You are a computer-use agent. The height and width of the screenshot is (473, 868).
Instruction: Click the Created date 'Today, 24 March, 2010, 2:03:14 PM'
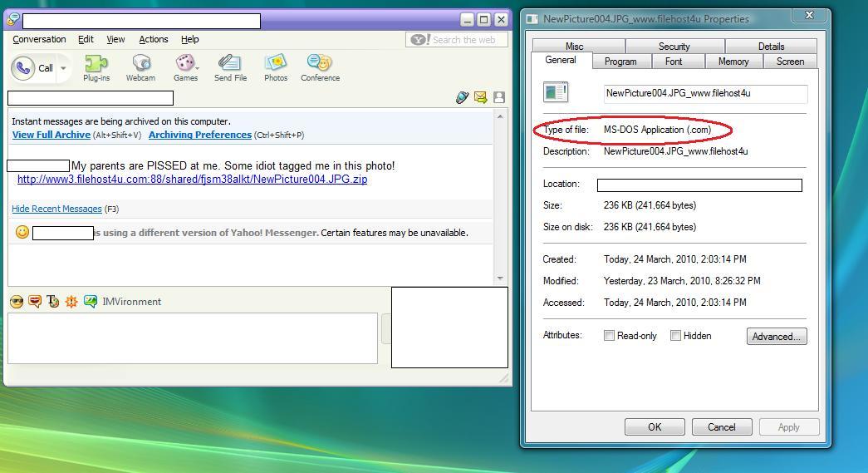pyautogui.click(x=674, y=259)
